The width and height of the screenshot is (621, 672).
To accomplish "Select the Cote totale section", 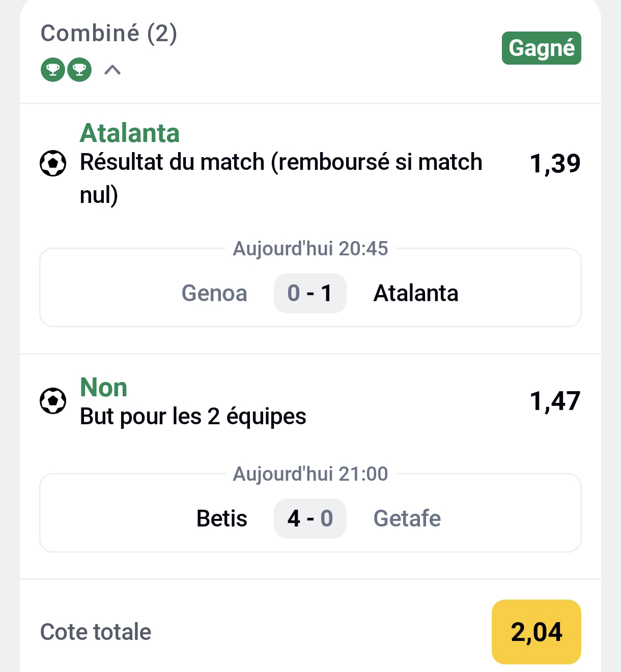I will [x=95, y=632].
